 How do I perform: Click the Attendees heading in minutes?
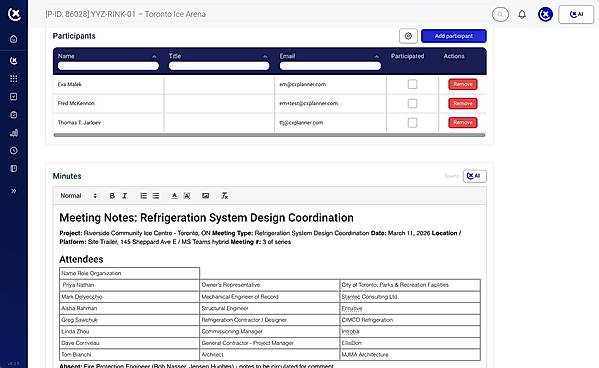pos(81,259)
